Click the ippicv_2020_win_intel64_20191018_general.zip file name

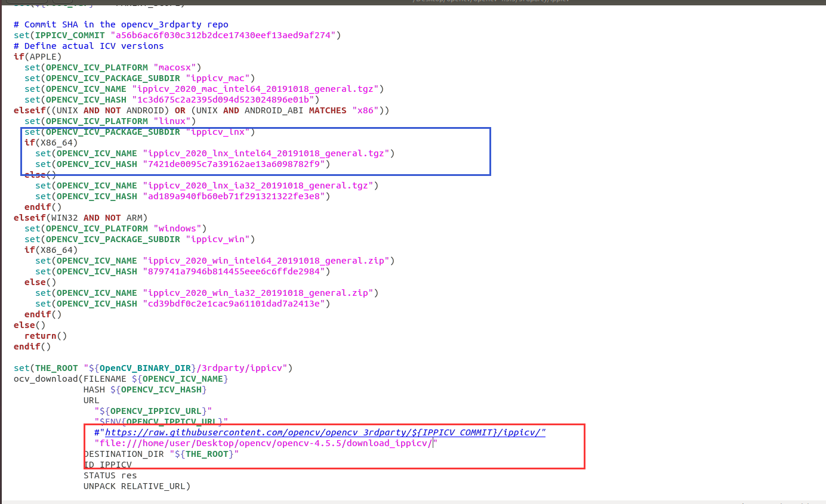pyautogui.click(x=266, y=261)
